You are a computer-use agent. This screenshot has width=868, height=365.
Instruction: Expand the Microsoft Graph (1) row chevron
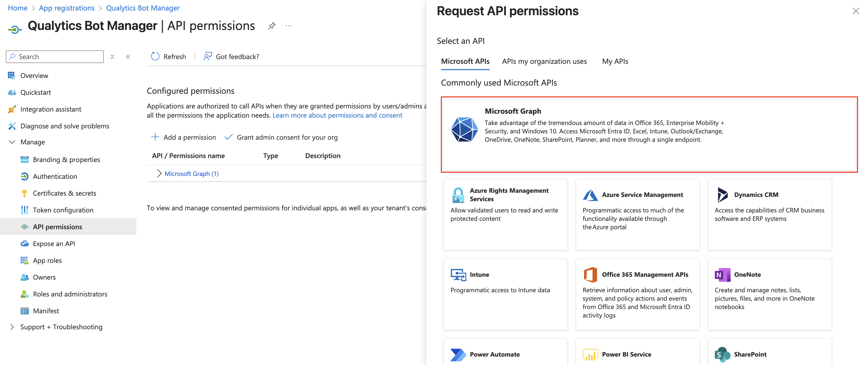pos(159,173)
